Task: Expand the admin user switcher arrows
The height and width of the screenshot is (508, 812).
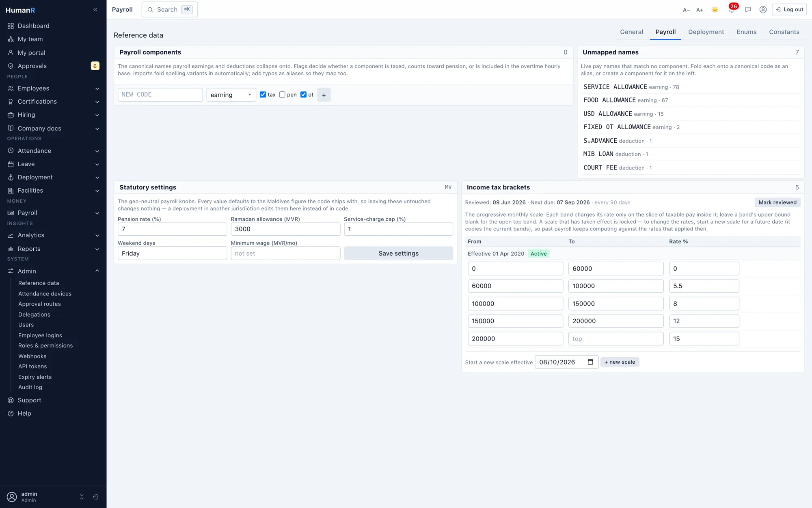Action: point(82,497)
